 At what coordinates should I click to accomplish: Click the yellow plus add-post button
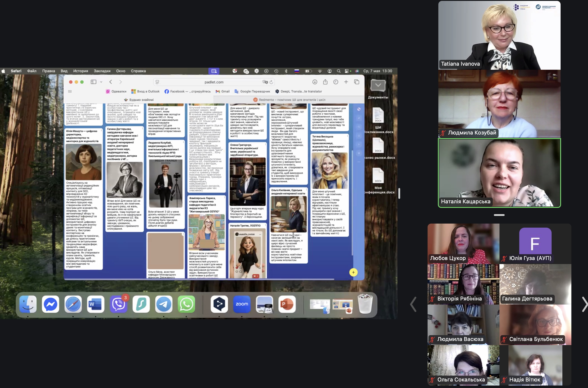(x=353, y=272)
